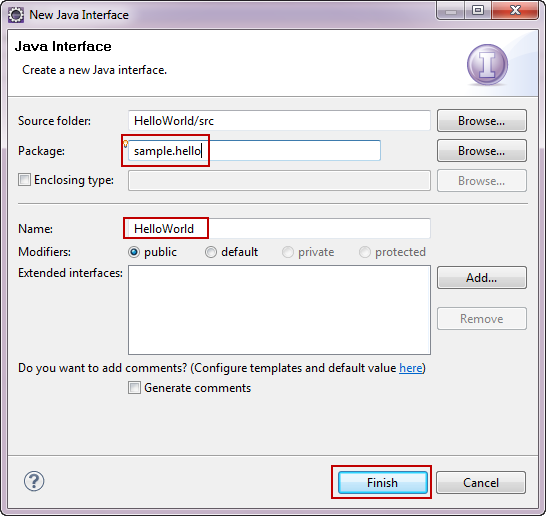Add an extended interface

482,277
